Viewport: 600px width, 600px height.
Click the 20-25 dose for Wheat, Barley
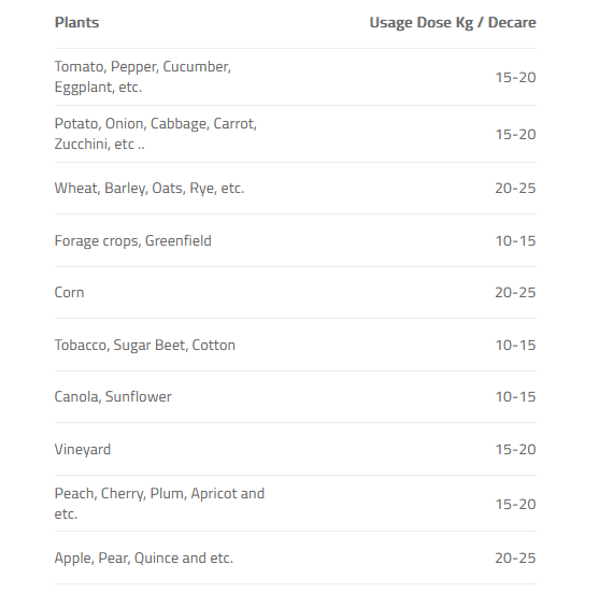pyautogui.click(x=515, y=188)
